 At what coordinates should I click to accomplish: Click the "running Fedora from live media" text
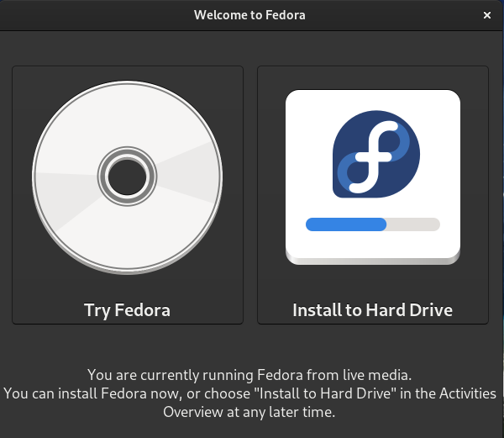click(x=307, y=375)
